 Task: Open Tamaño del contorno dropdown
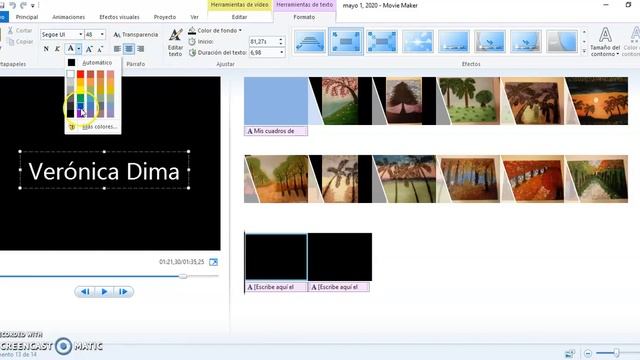[605, 42]
